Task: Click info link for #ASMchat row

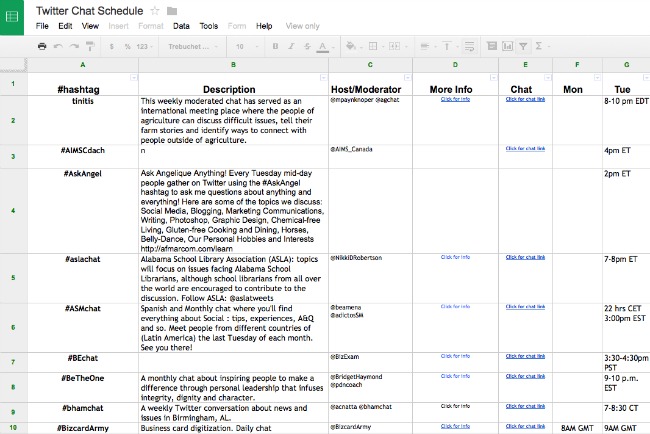Action: 455,307
